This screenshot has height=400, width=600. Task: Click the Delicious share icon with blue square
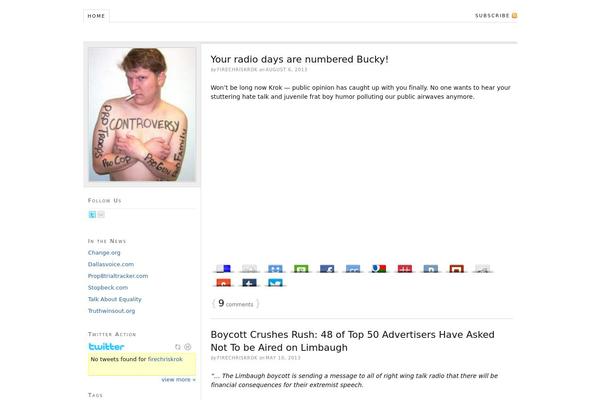pos(223,269)
